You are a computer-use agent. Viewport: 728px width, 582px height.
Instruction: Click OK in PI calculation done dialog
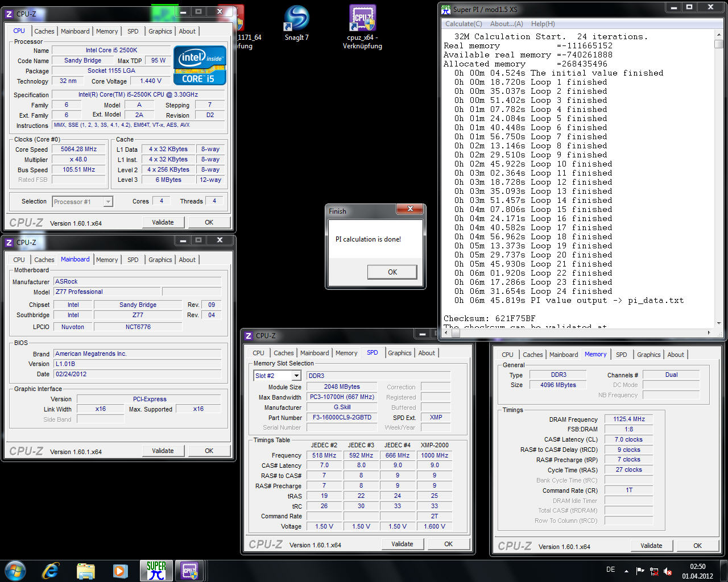point(392,272)
